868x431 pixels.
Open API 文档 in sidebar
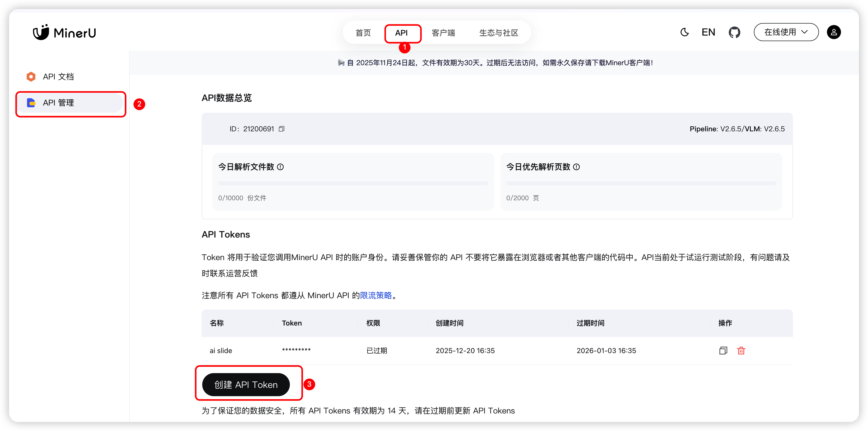click(x=58, y=77)
